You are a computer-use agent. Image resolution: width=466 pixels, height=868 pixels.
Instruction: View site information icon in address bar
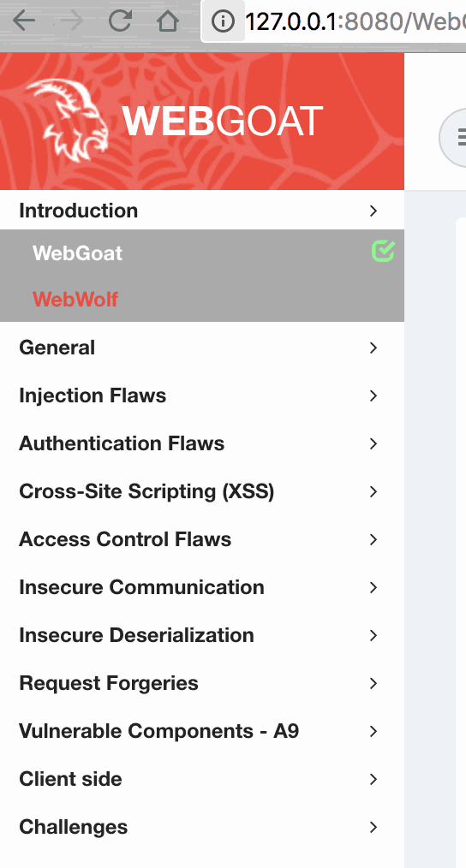224,21
